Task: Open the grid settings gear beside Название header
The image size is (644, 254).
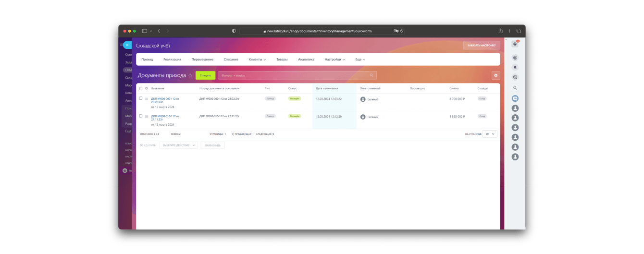Action: (146, 88)
